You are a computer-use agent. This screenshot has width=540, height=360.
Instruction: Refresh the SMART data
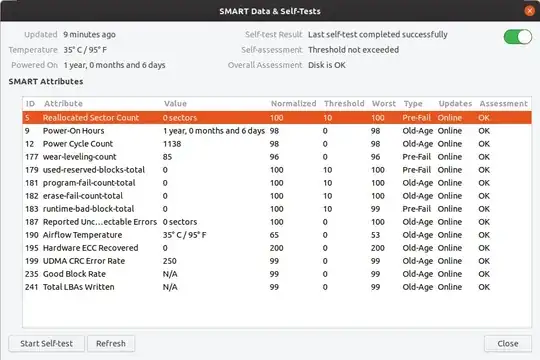pyautogui.click(x=111, y=343)
